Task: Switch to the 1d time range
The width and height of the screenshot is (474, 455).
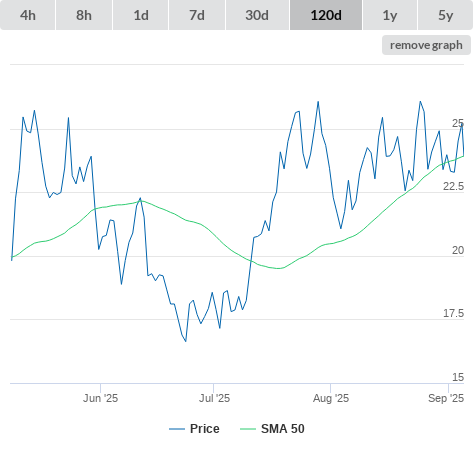Action: click(x=141, y=15)
